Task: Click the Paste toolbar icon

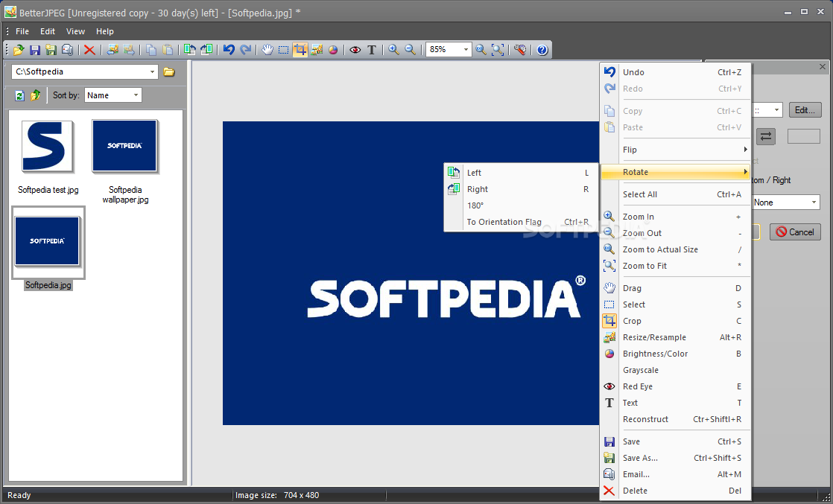Action: (168, 50)
